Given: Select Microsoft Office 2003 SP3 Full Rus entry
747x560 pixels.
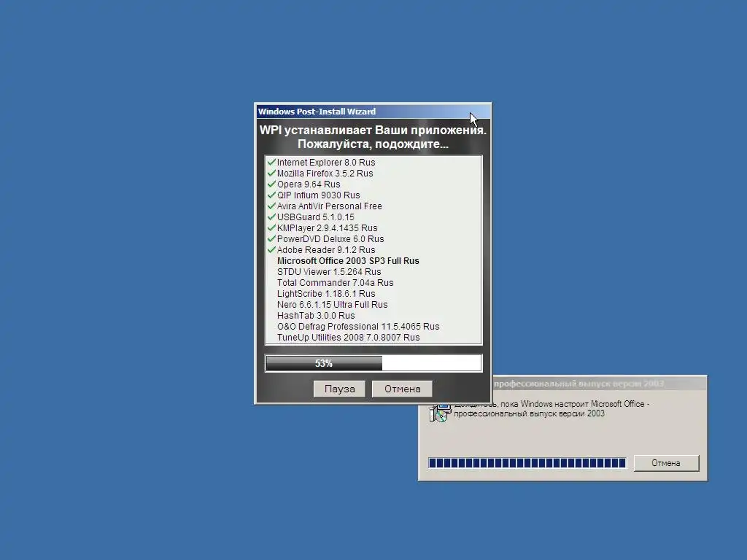Looking at the screenshot, I should tap(348, 261).
